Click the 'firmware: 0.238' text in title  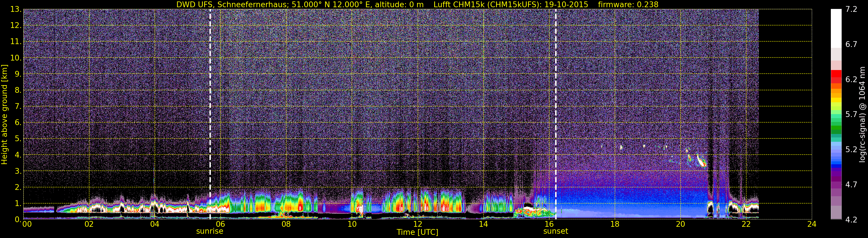click(628, 5)
